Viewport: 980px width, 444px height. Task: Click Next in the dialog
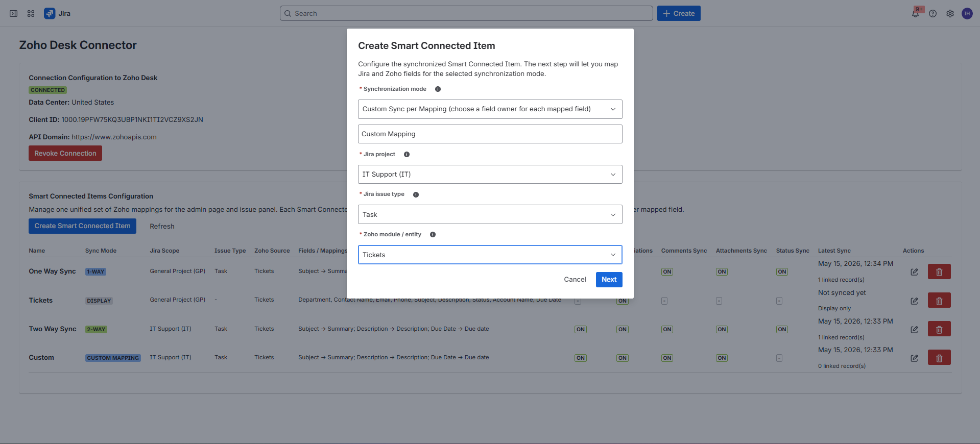coord(609,280)
